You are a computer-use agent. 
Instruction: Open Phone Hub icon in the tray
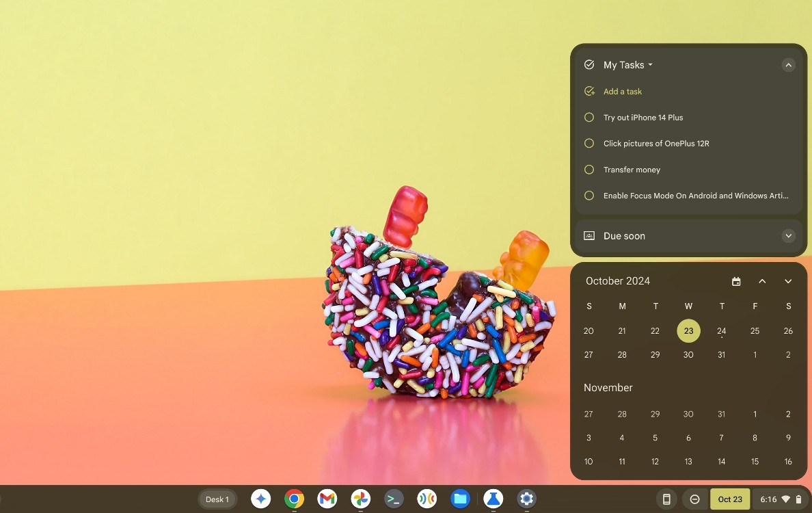pyautogui.click(x=666, y=499)
